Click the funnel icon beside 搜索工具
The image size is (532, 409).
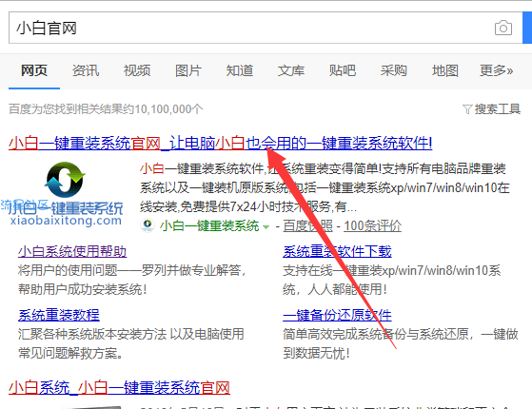click(x=467, y=109)
